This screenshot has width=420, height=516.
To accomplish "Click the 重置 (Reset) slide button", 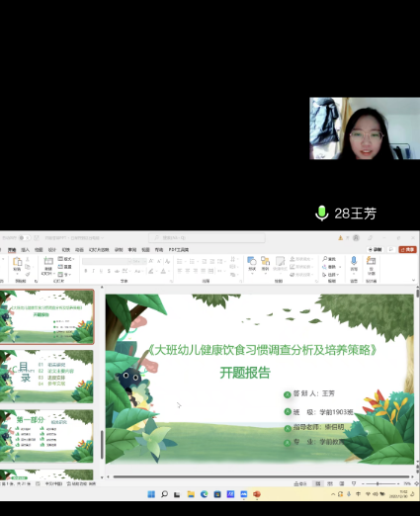I will tap(65, 267).
